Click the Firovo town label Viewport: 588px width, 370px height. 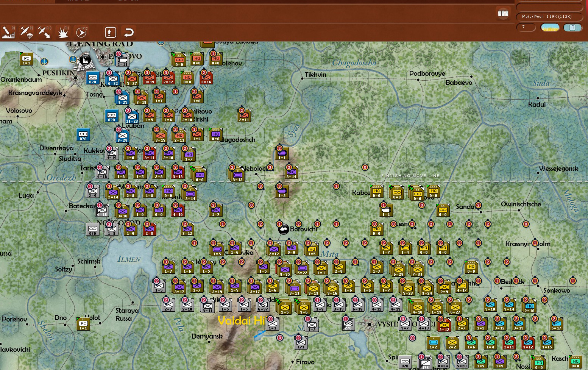click(305, 362)
